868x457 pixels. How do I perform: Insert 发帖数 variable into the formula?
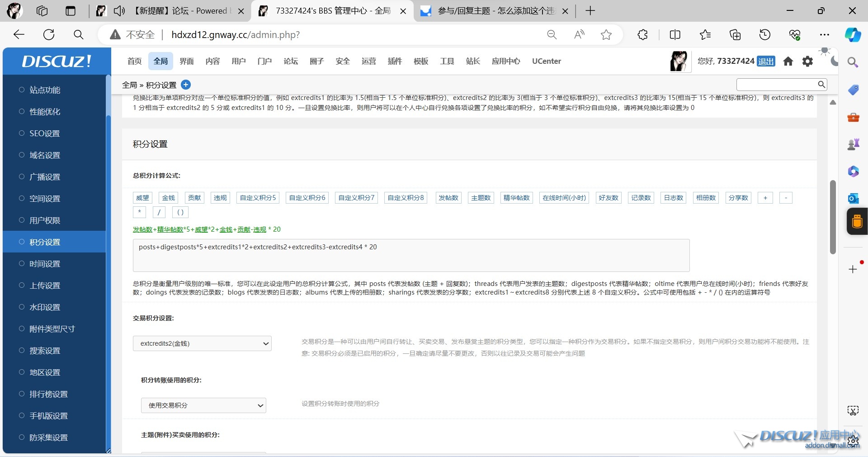[448, 198]
